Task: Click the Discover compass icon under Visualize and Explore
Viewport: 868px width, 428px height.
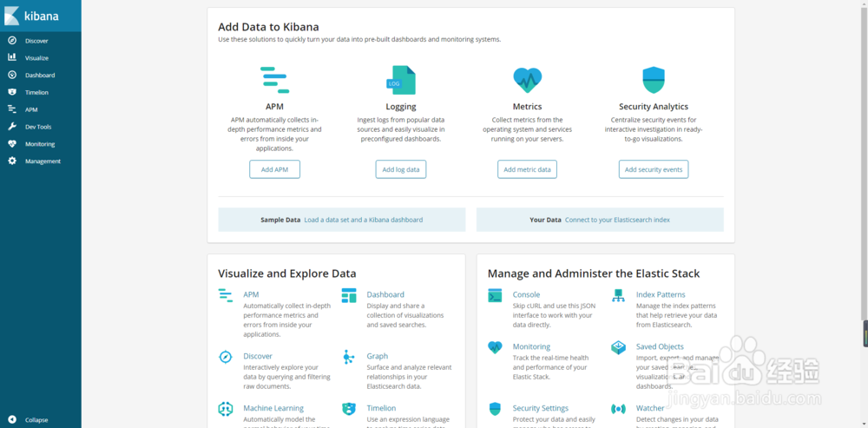Action: 226,357
